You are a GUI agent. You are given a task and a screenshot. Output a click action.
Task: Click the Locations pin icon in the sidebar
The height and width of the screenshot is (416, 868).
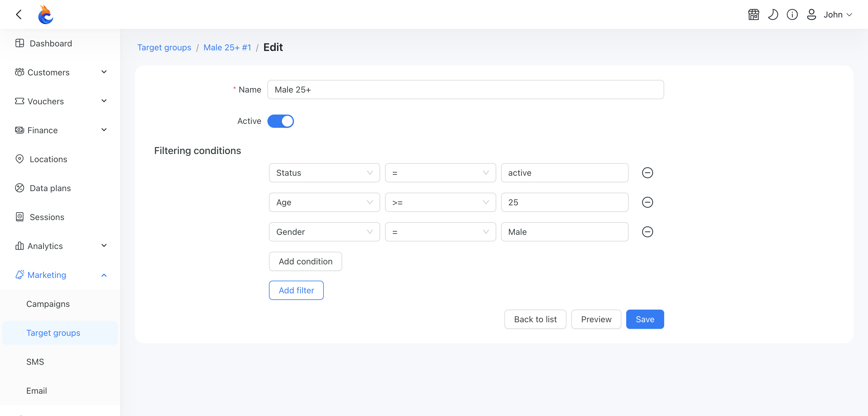pos(20,159)
